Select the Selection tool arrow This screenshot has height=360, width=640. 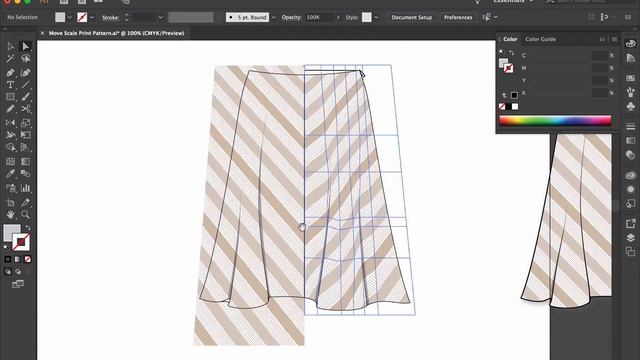(11, 46)
